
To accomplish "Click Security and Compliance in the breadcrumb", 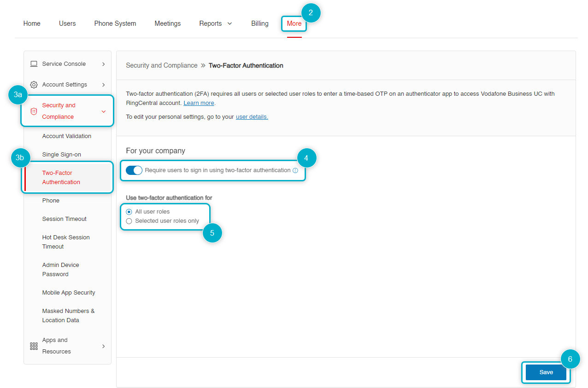I will [x=162, y=66].
